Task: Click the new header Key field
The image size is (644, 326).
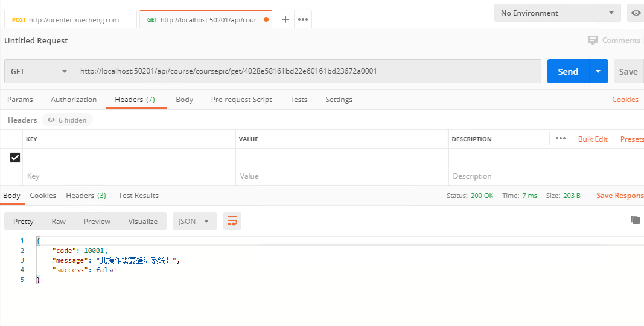Action: pos(129,176)
